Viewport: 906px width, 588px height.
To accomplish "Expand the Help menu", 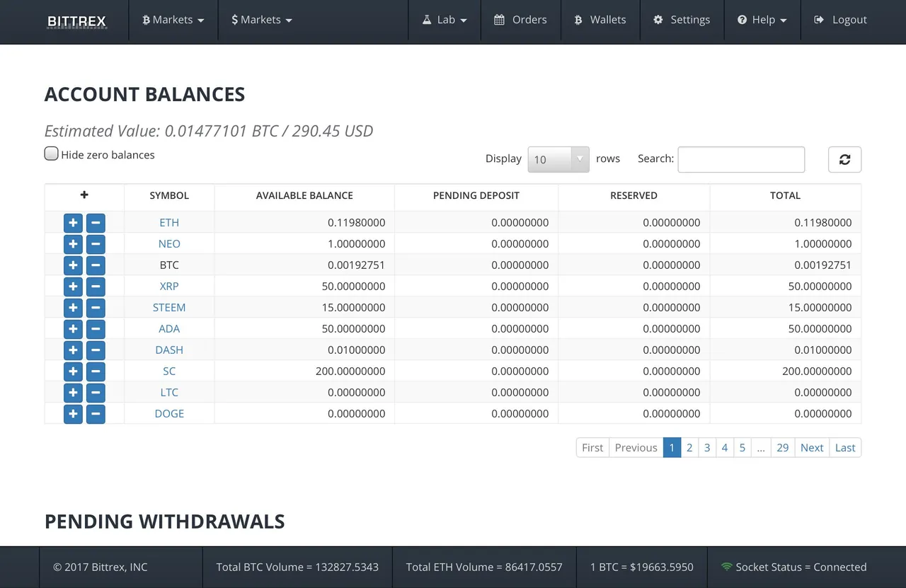I will 762,20.
